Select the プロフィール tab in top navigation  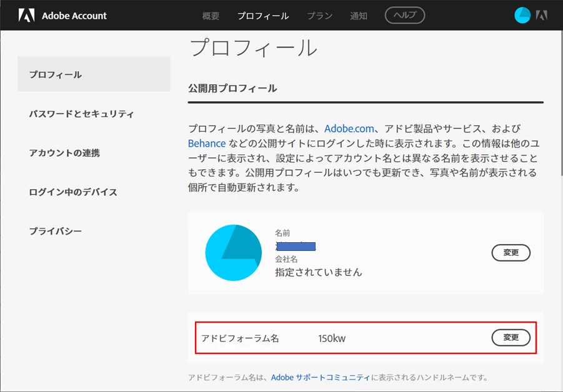[x=263, y=16]
